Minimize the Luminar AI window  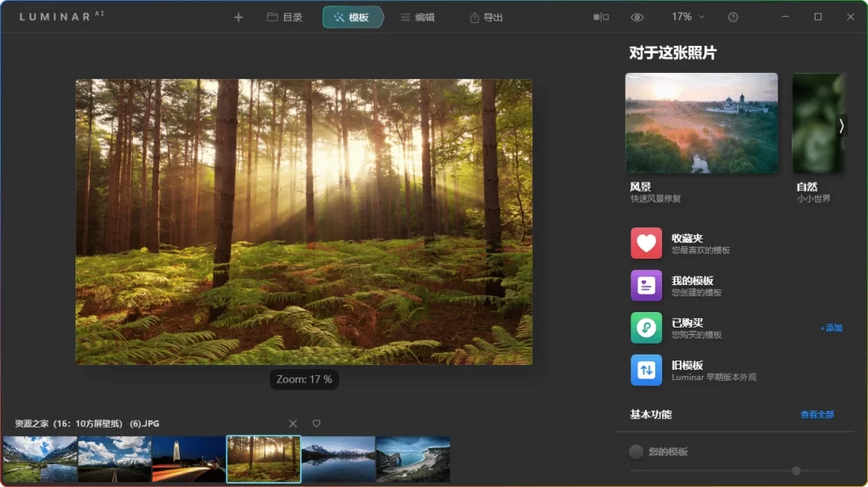tap(785, 17)
